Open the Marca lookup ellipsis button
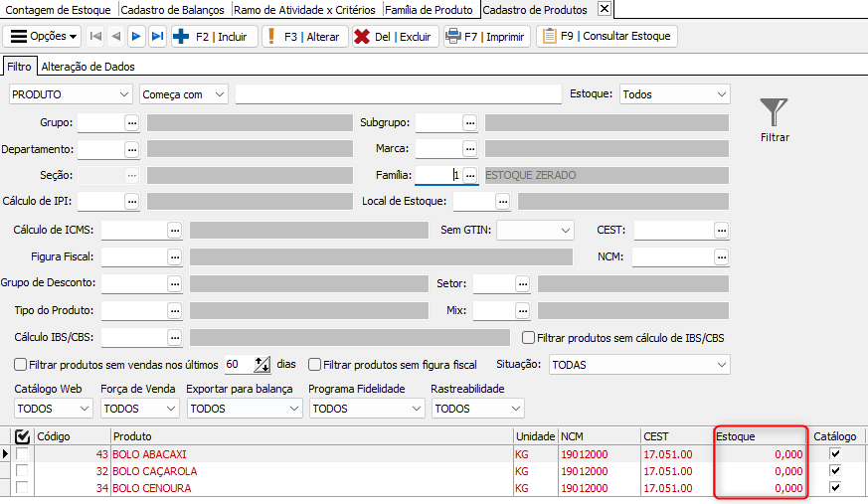868x504 pixels. click(x=470, y=149)
